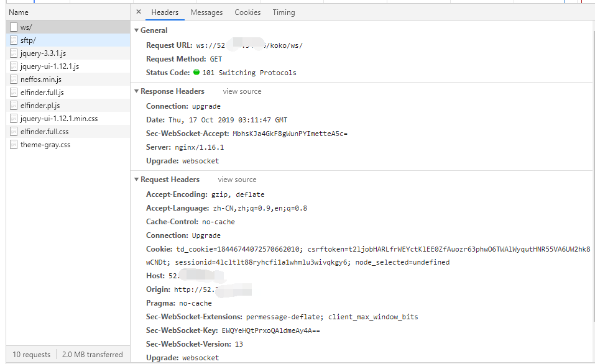This screenshot has height=364, width=595.
Task: Click the 10 requests summary
Action: [x=32, y=355]
